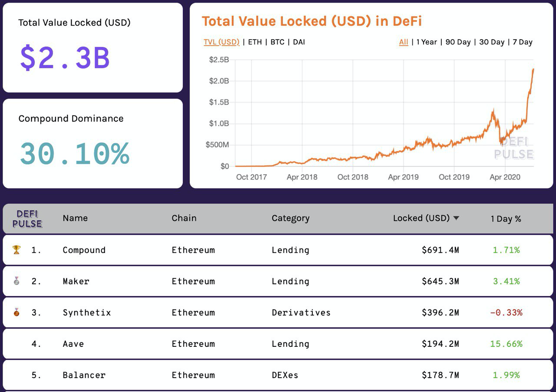Image resolution: width=556 pixels, height=392 pixels.
Task: Click the gold trophy icon beside Compound
Action: pos(17,249)
